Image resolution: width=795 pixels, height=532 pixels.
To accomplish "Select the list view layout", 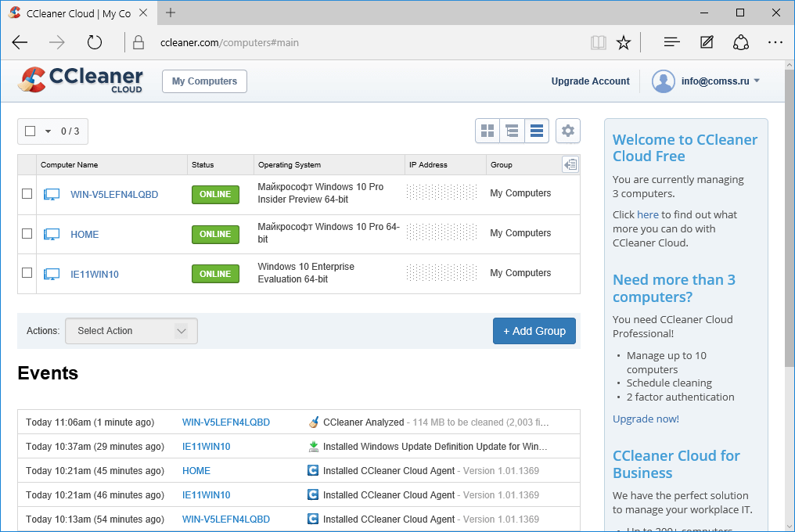I will coord(536,131).
